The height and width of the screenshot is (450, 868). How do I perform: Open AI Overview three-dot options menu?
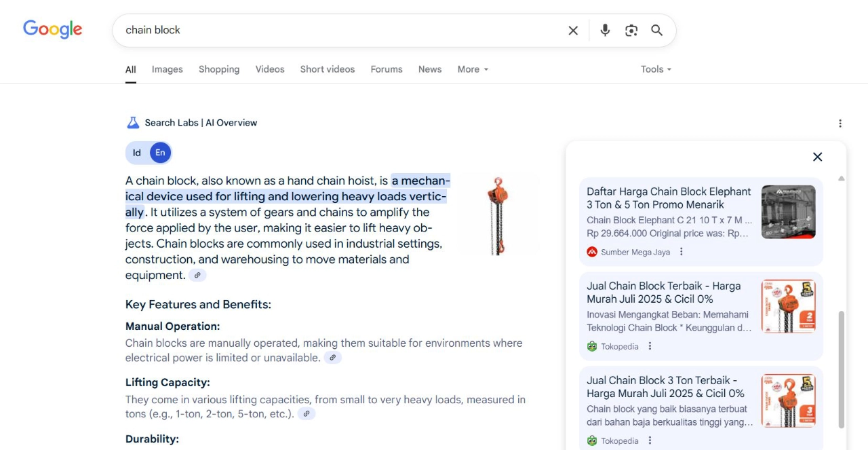840,124
